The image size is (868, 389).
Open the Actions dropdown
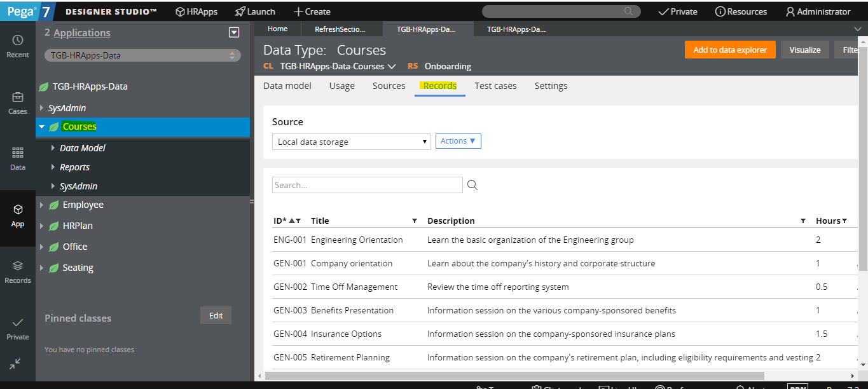point(458,140)
